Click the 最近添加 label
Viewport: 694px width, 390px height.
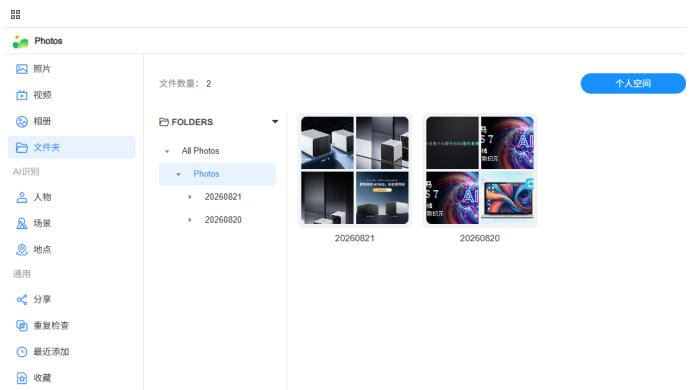51,352
